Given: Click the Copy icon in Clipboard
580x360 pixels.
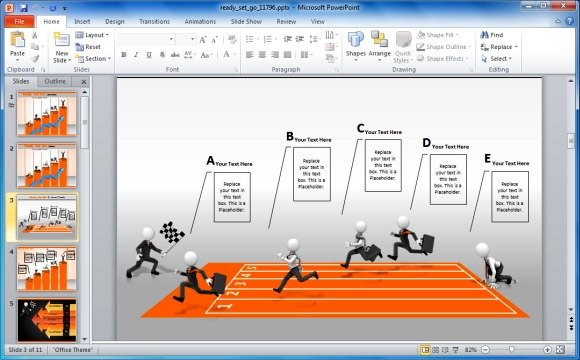Looking at the screenshot, I should (x=34, y=47).
